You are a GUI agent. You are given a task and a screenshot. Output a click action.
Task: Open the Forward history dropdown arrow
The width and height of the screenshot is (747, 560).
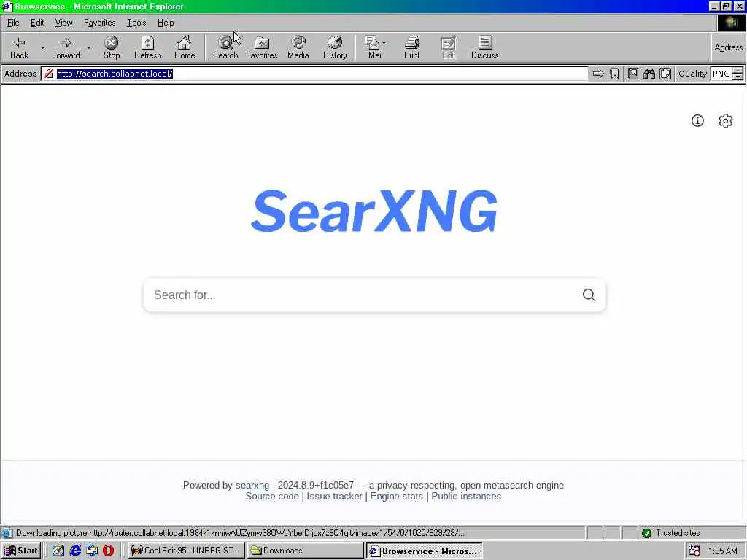(88, 47)
